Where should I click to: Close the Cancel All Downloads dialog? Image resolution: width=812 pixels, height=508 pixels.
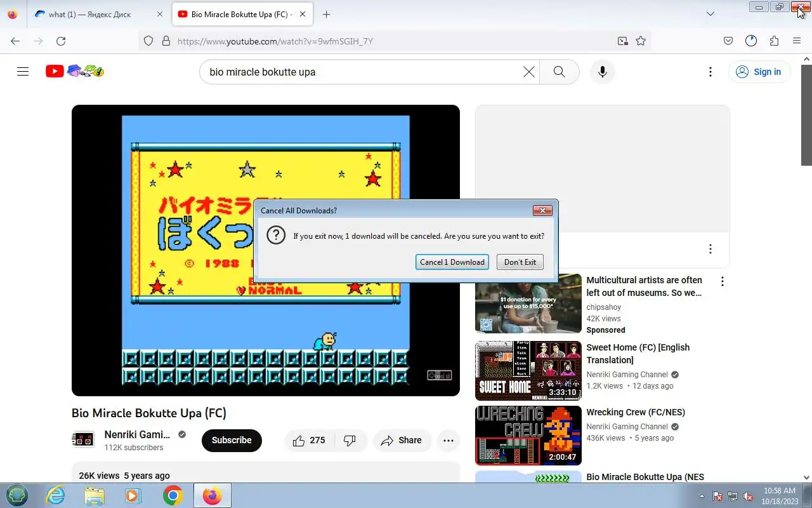click(542, 210)
